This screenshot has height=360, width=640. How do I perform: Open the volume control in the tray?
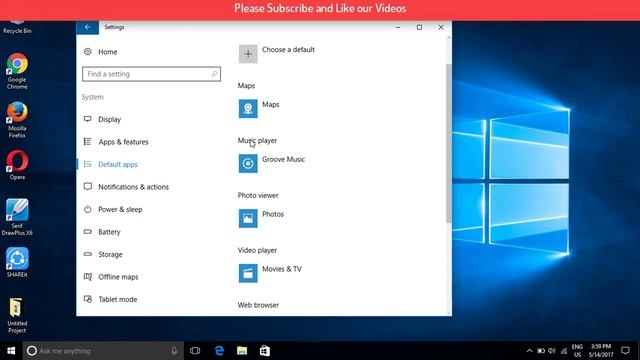point(552,351)
